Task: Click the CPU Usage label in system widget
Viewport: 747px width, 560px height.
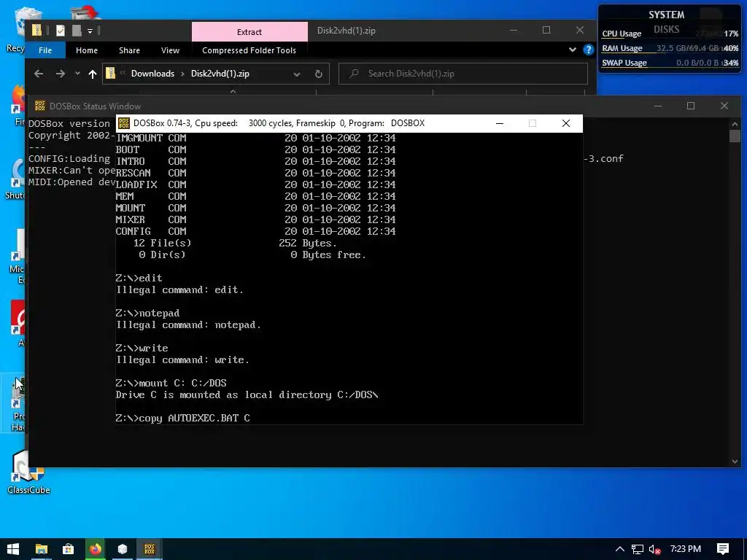Action: pos(622,34)
